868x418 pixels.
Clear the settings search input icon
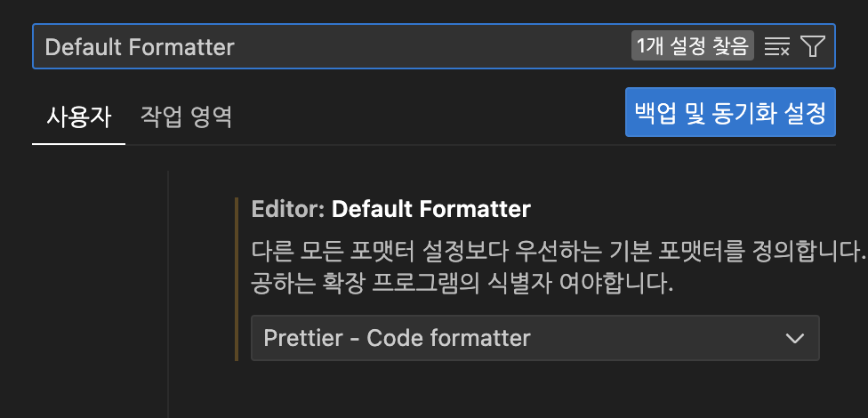tap(776, 46)
